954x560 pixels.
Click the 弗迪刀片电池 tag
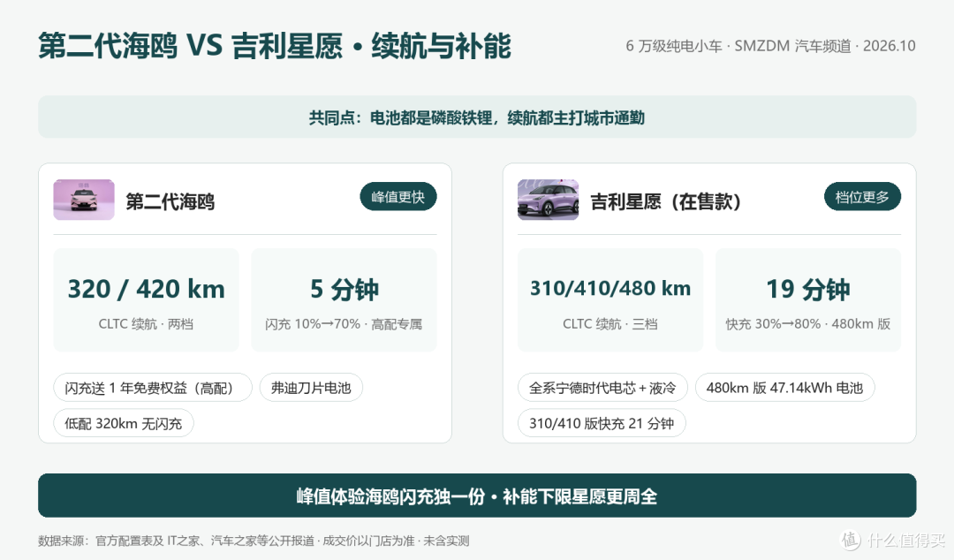point(311,388)
